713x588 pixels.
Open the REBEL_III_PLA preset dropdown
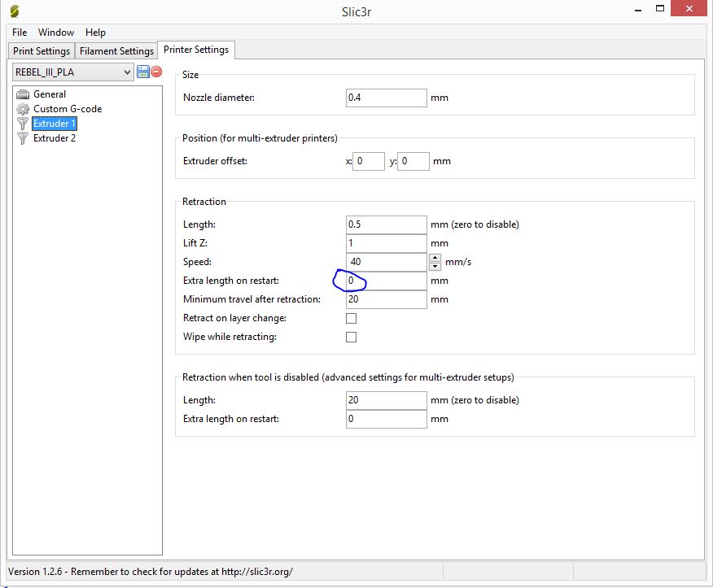pyautogui.click(x=72, y=72)
